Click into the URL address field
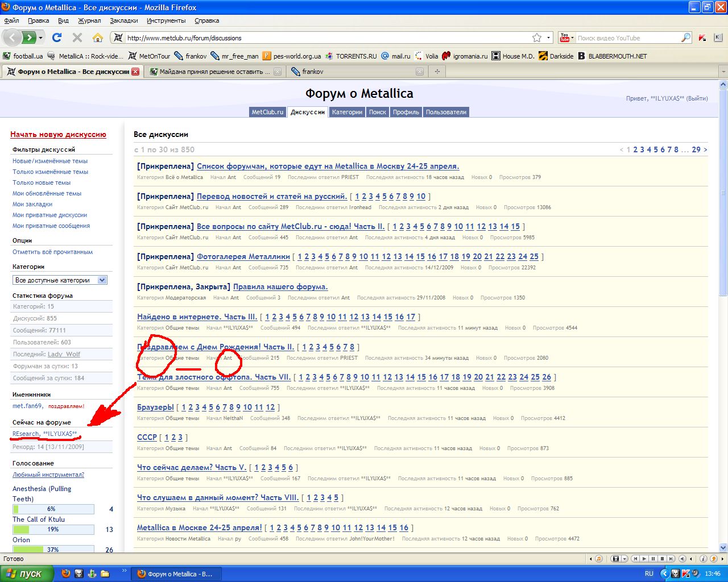The width and height of the screenshot is (728, 582). pyautogui.click(x=324, y=38)
